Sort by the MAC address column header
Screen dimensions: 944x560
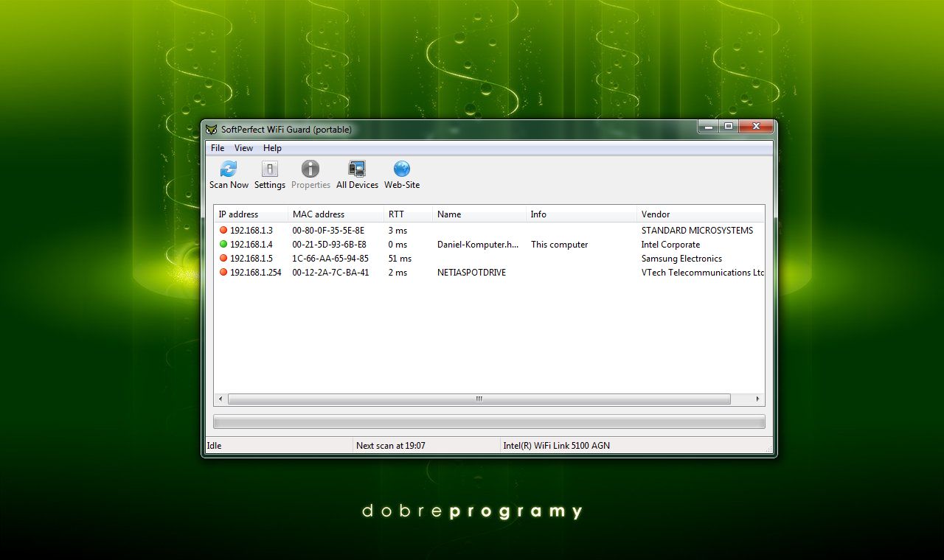pyautogui.click(x=336, y=214)
